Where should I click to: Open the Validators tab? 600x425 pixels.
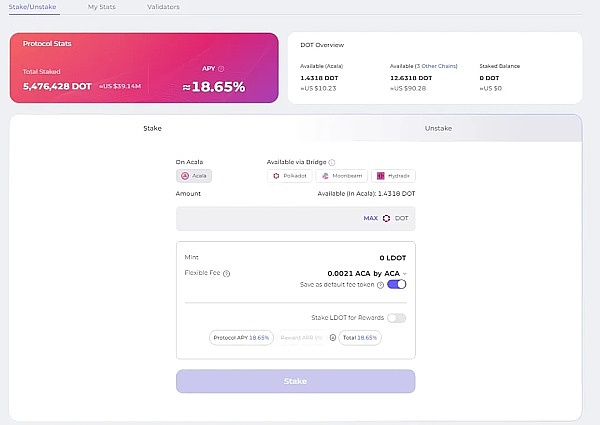point(163,7)
